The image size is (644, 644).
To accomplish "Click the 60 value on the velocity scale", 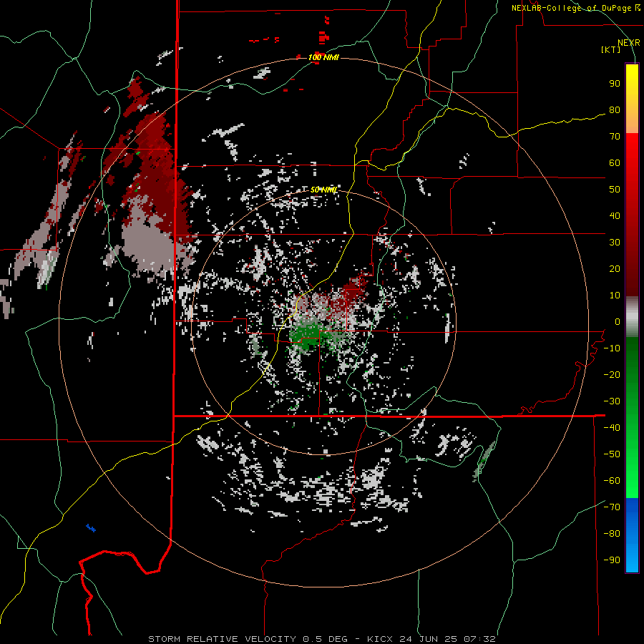I will (615, 163).
